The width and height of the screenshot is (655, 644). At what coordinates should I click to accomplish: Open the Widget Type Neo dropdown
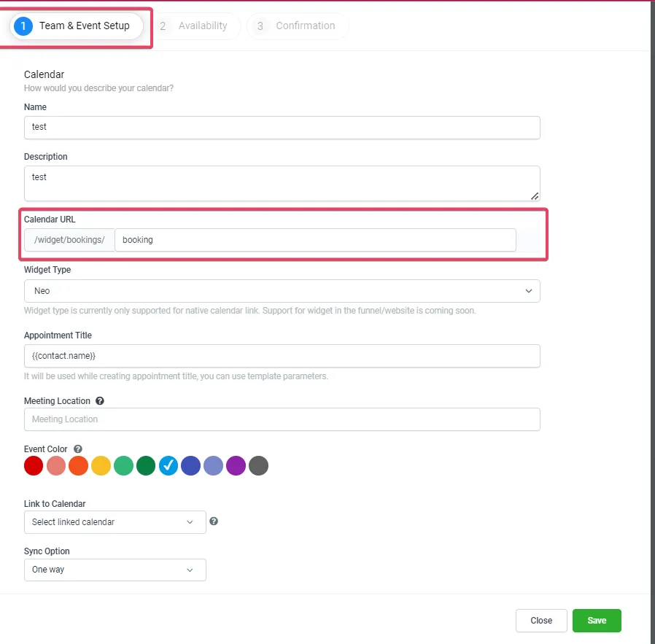(282, 291)
